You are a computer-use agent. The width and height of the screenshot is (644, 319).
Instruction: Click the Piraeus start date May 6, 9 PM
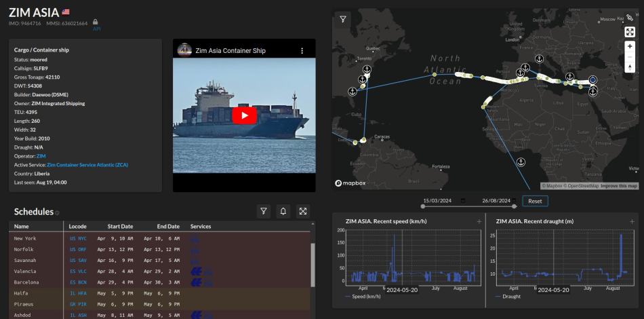click(x=115, y=304)
